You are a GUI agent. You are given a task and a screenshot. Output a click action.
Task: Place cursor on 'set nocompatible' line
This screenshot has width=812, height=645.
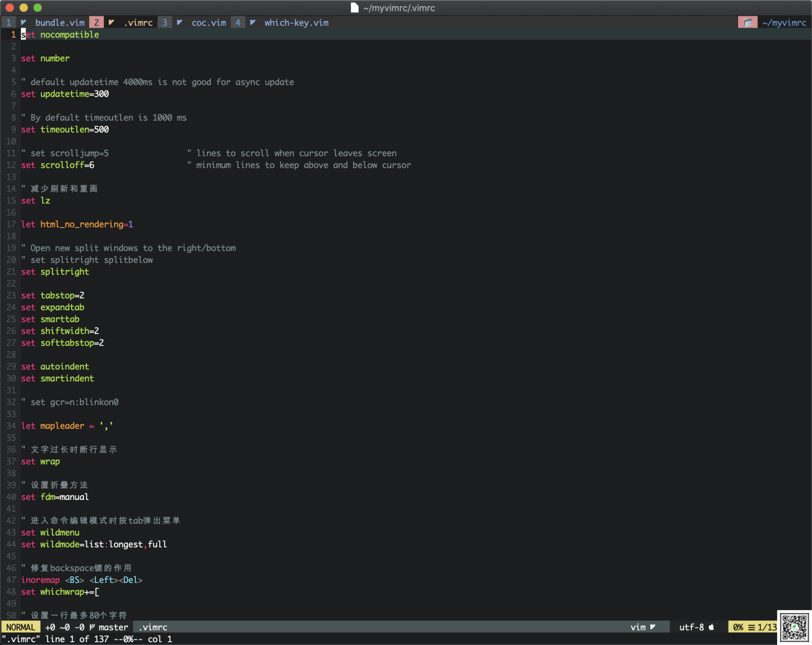click(x=60, y=34)
